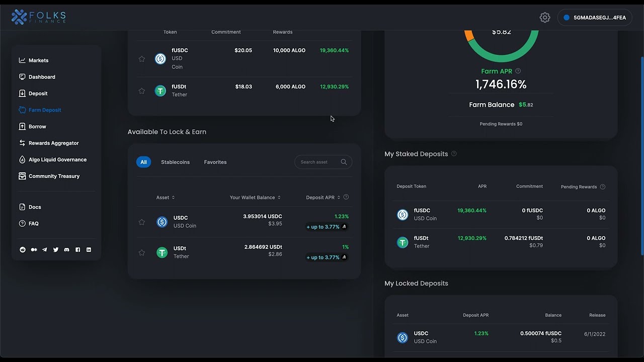Click the Algorand badge in USDC APR row

tap(344, 227)
